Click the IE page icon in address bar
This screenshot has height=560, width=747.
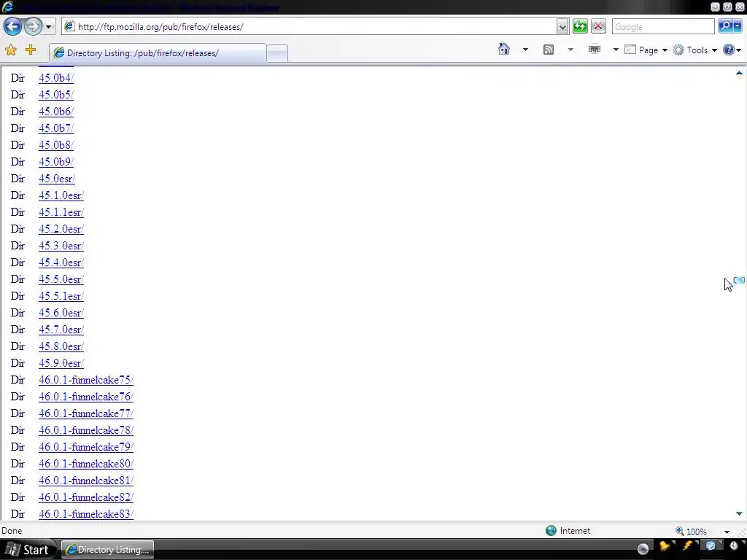click(69, 26)
